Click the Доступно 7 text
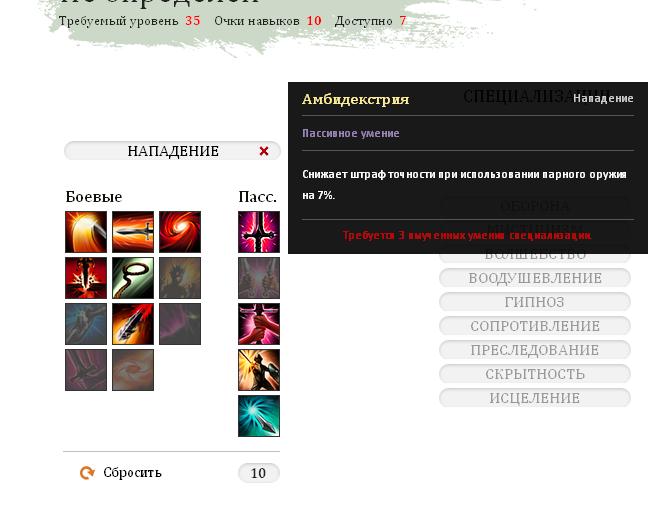663x530 pixels. pyautogui.click(x=370, y=21)
